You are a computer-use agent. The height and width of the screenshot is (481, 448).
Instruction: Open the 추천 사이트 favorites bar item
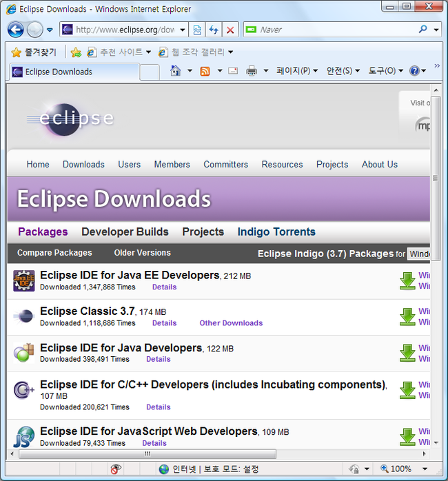(x=119, y=52)
